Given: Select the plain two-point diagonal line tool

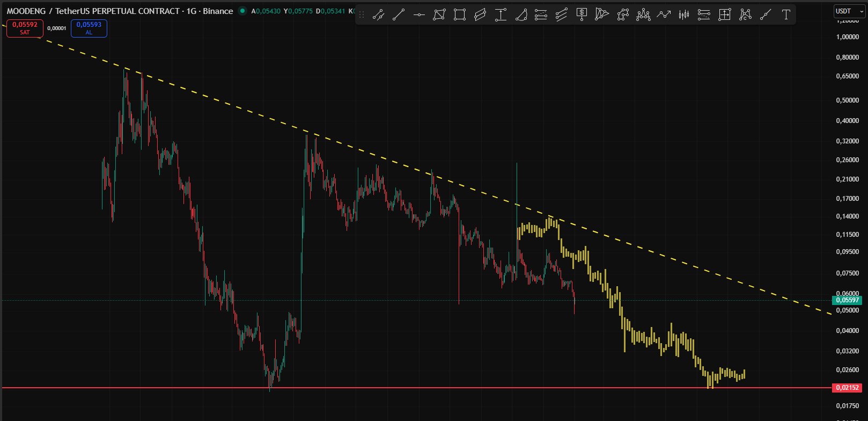Looking at the screenshot, I should pyautogui.click(x=398, y=15).
